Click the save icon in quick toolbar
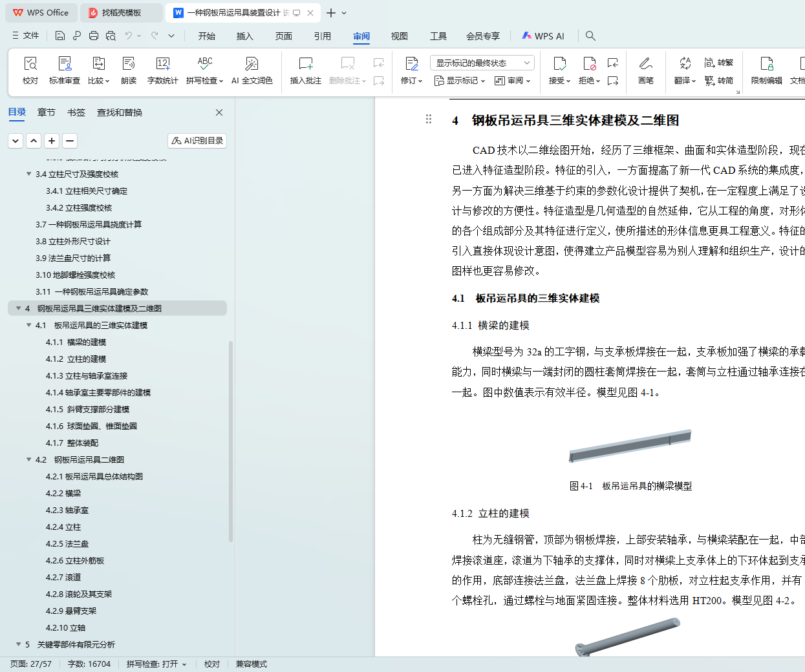This screenshot has width=805, height=672. point(60,36)
